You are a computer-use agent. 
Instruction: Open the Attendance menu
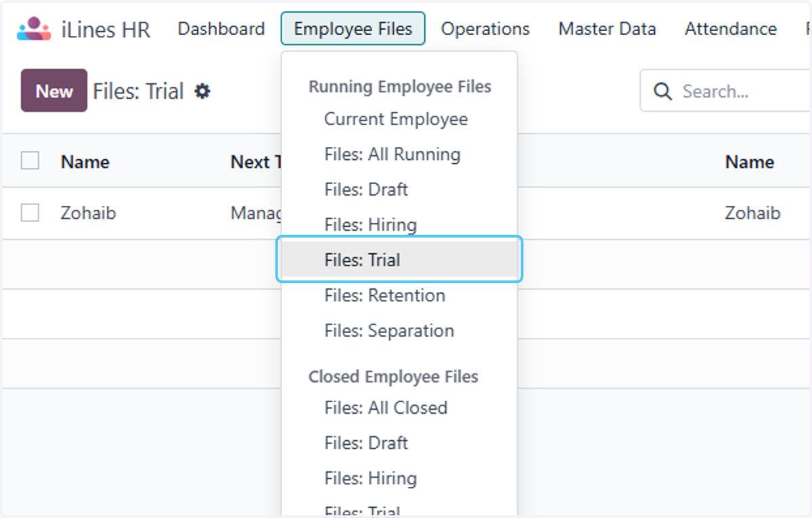731,28
